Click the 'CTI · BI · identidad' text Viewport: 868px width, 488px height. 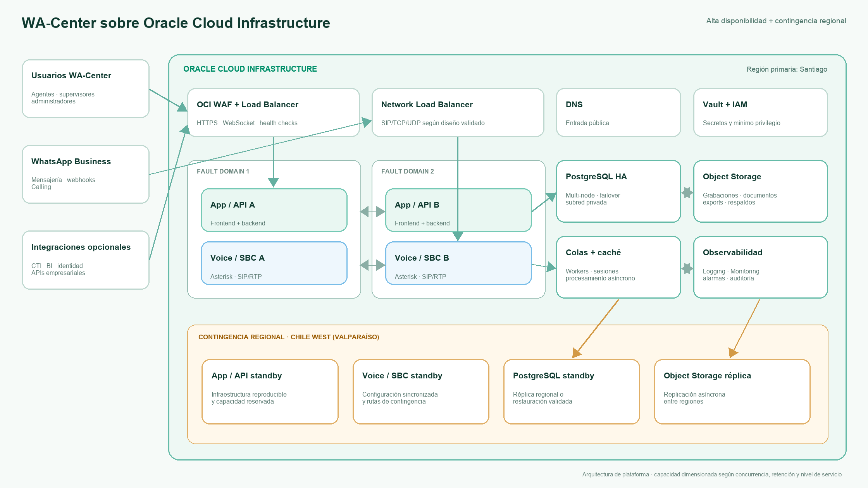[57, 266]
